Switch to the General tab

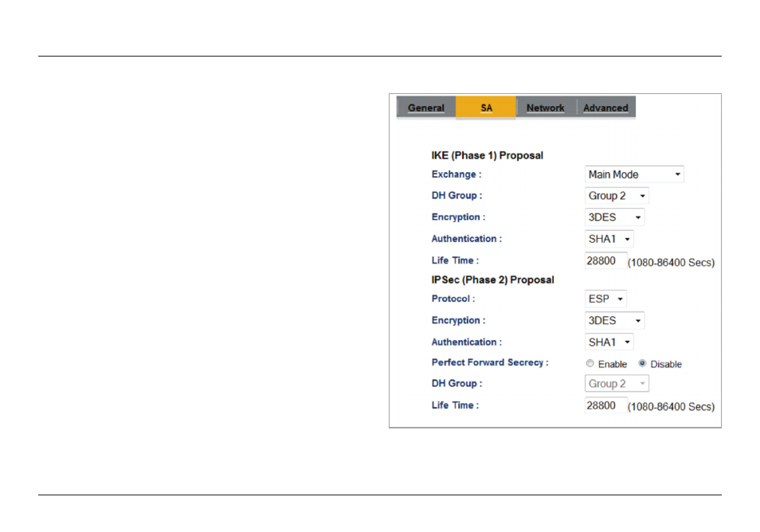[426, 108]
